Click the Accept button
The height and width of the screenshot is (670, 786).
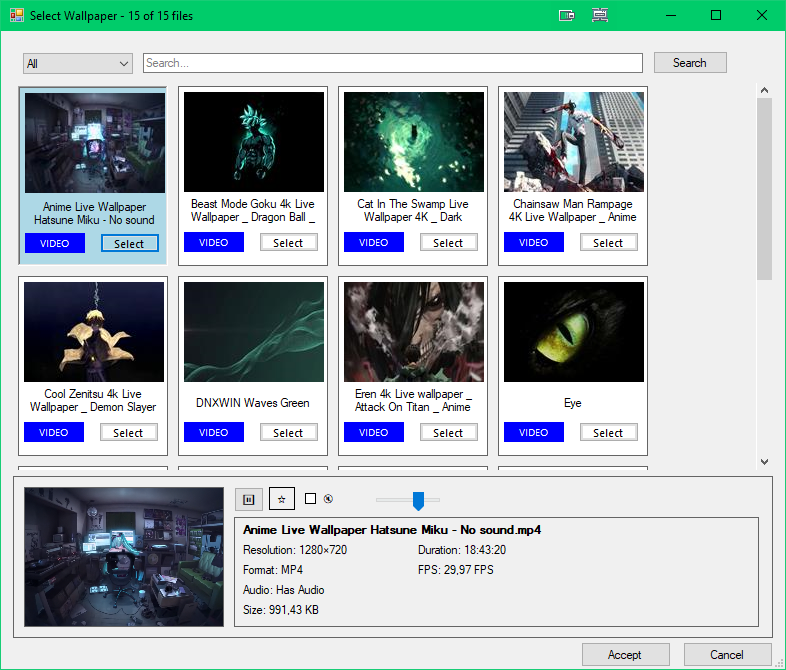tap(625, 655)
